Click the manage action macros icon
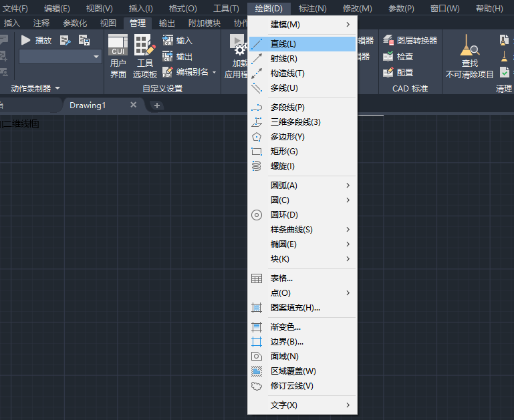Image resolution: width=514 pixels, height=420 pixels. pyautogui.click(x=84, y=41)
